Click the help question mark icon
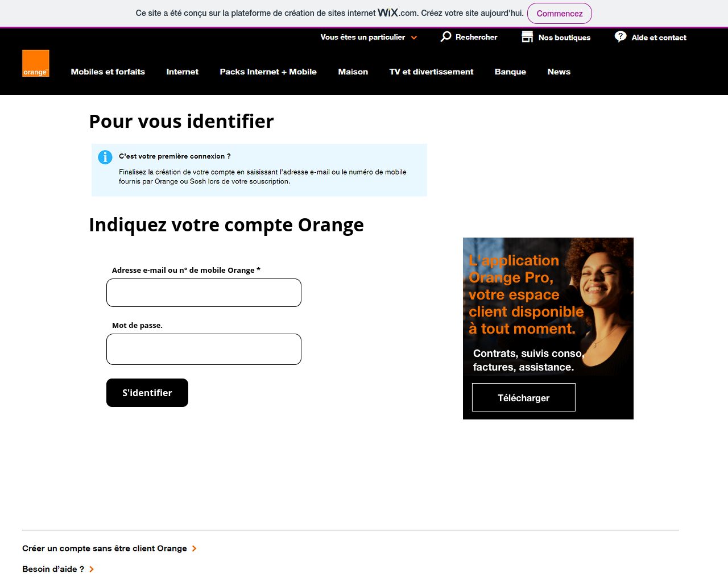The width and height of the screenshot is (728, 582). [621, 36]
